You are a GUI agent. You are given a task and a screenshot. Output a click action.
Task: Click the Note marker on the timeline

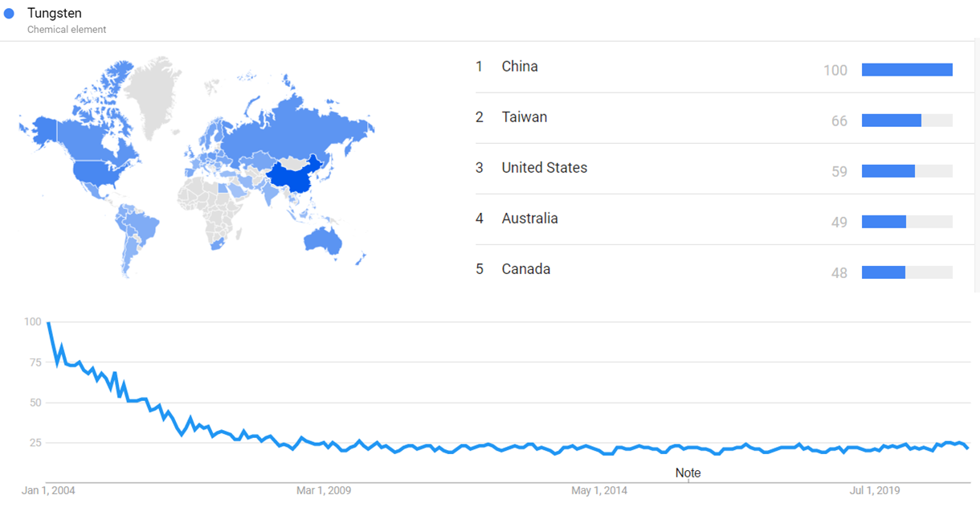(688, 473)
